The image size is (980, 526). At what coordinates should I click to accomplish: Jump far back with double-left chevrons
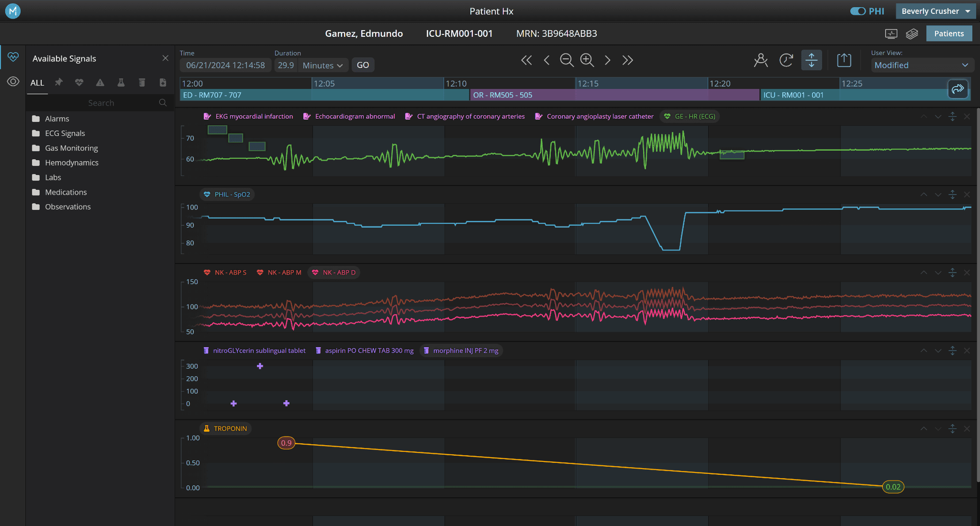click(x=526, y=60)
